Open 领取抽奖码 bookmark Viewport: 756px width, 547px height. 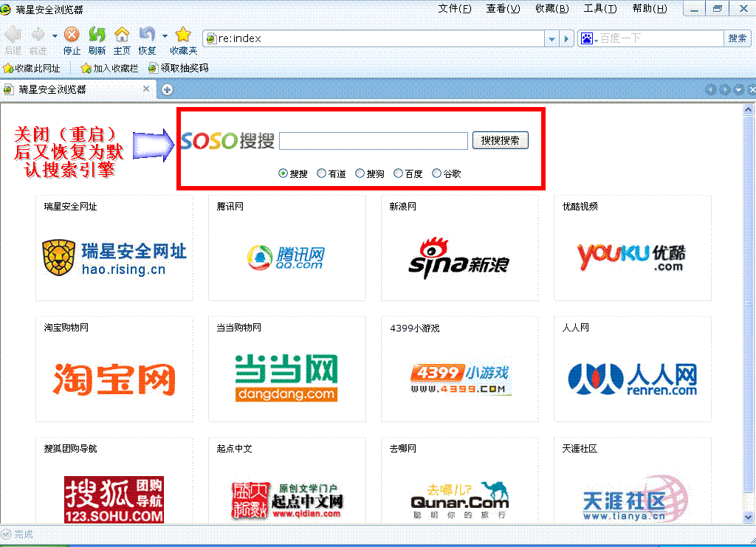point(179,68)
